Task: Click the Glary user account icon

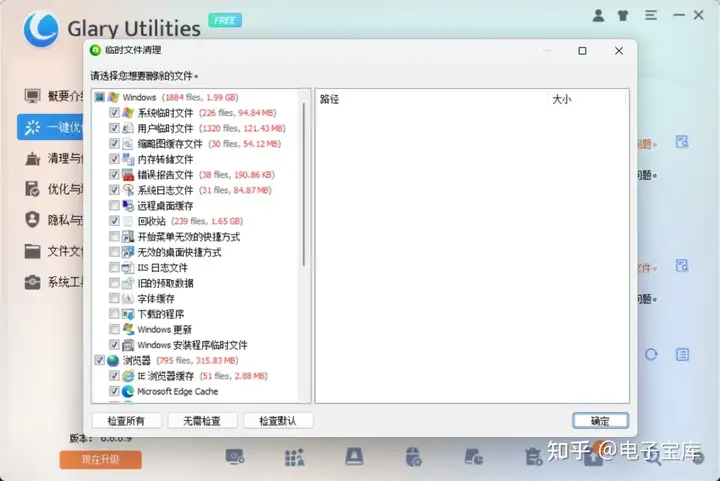Action: 598,16
